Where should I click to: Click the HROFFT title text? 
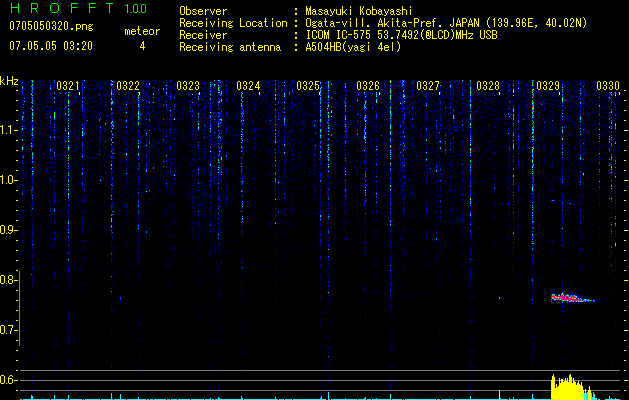(62, 8)
